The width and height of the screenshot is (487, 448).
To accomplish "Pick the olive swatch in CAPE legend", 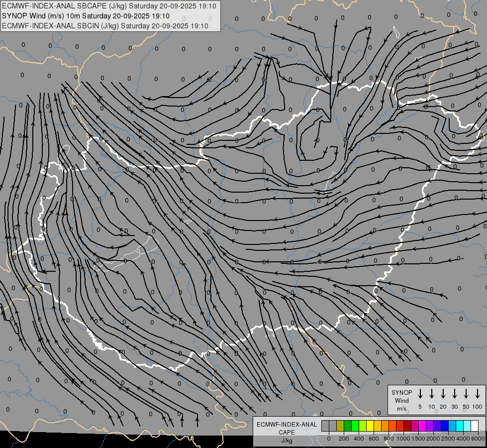I will pos(340,426).
